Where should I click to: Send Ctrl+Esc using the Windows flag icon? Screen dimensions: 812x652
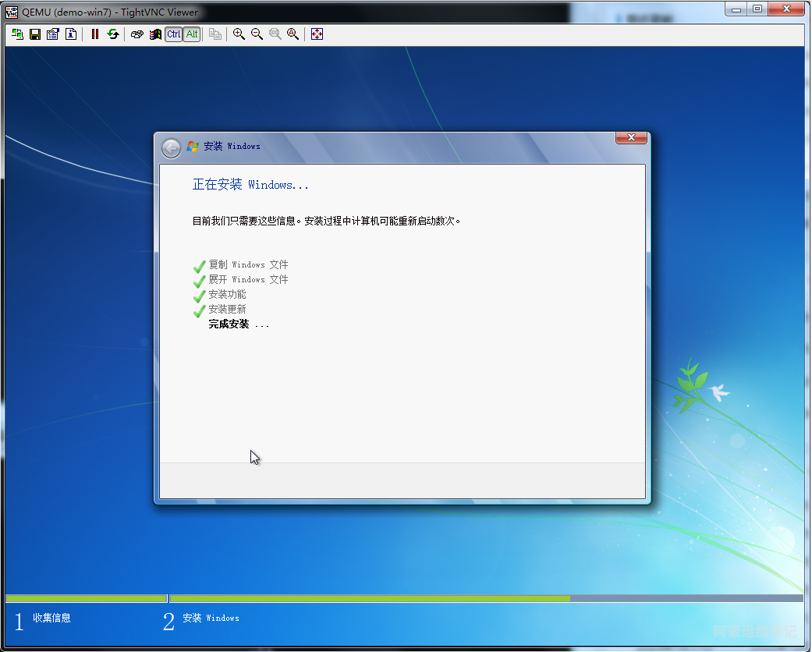[155, 34]
